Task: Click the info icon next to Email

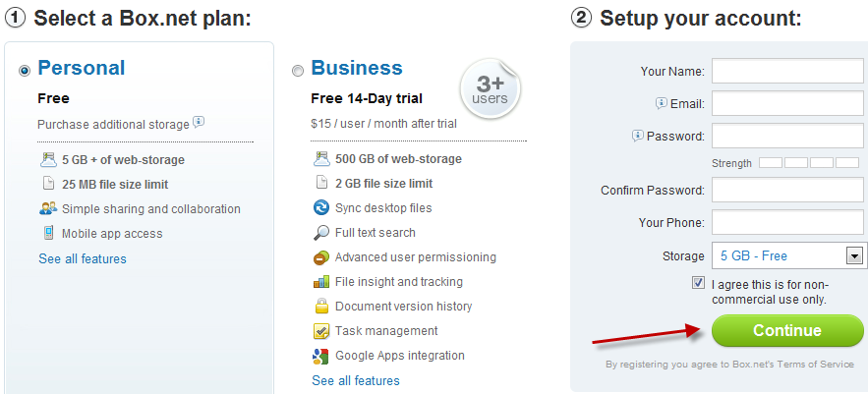Action: 662,103
